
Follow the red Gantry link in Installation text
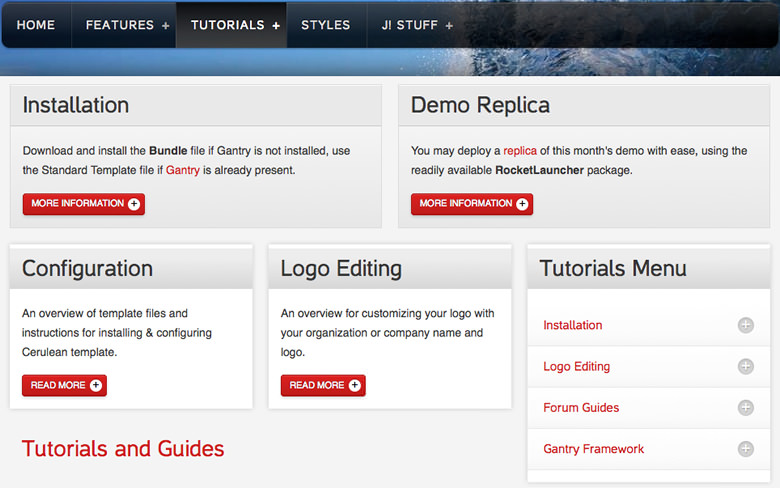183,171
